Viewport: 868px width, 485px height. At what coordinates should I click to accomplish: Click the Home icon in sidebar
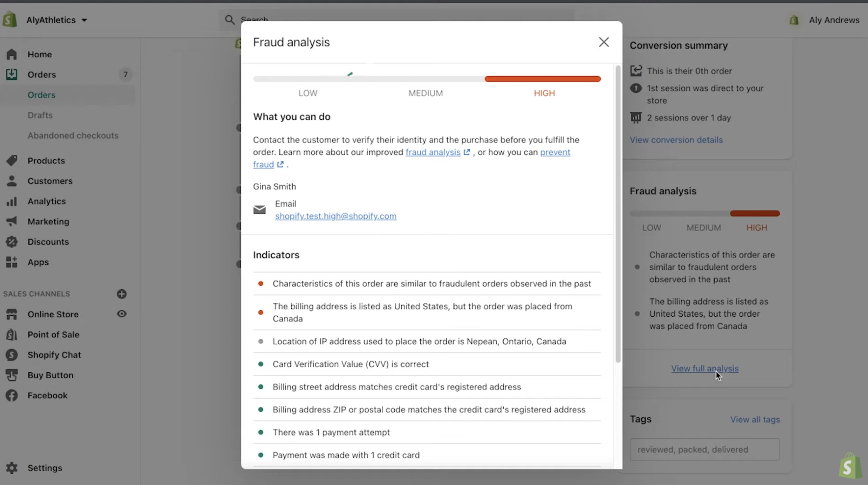tap(12, 54)
